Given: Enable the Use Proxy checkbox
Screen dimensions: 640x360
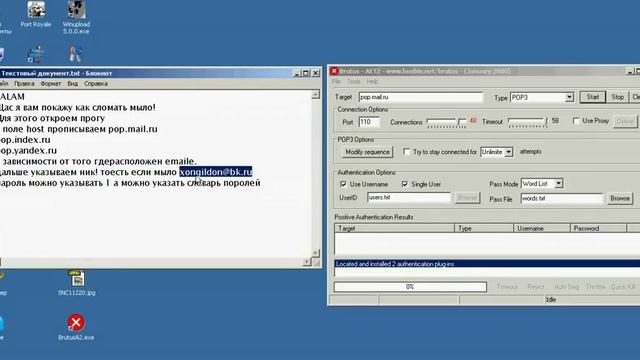Looking at the screenshot, I should tap(576, 121).
